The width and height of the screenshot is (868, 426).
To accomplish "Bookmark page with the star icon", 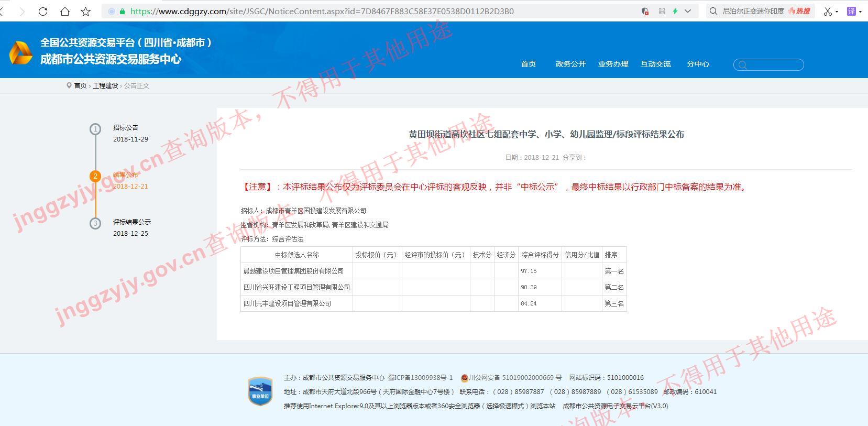I will tap(85, 11).
